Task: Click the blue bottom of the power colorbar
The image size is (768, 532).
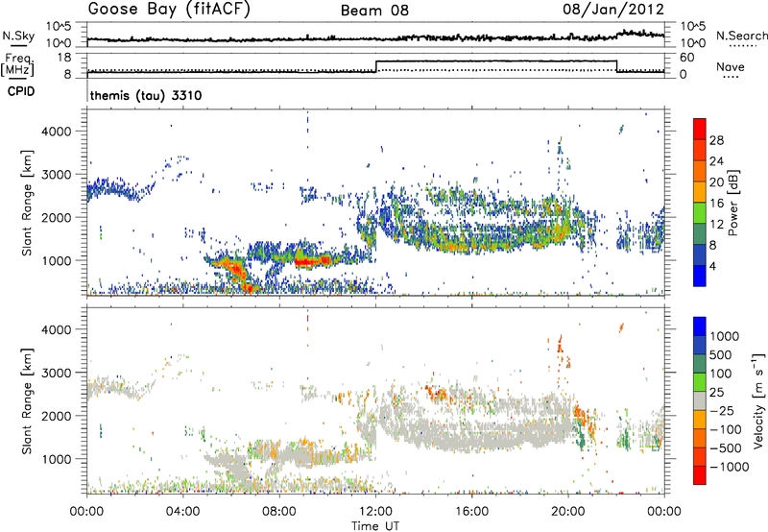Action: pyautogui.click(x=700, y=277)
